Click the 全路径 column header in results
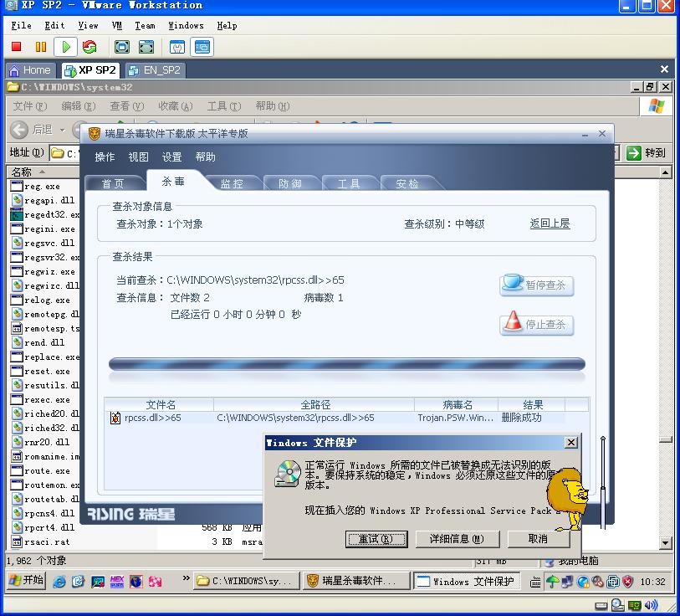The width and height of the screenshot is (680, 616). pyautogui.click(x=314, y=404)
